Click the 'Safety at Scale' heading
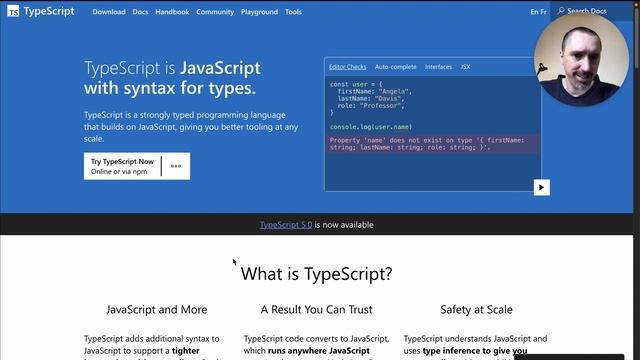The image size is (640, 360). click(x=476, y=309)
